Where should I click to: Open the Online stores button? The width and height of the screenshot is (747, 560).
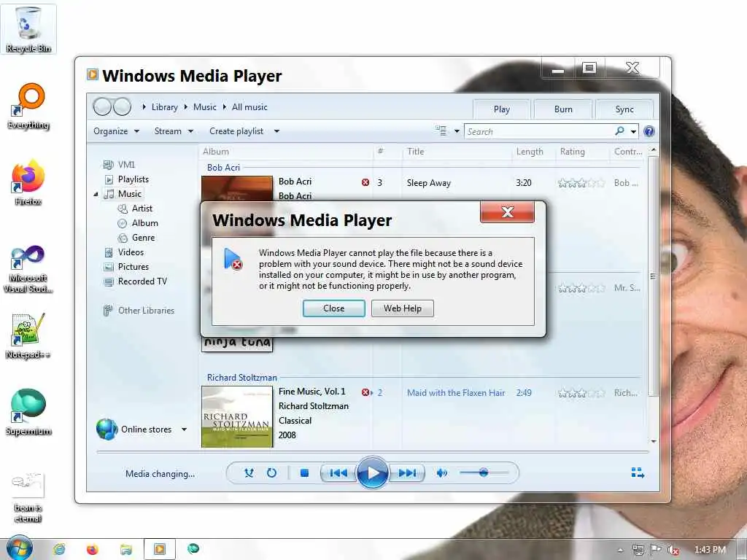click(x=135, y=429)
